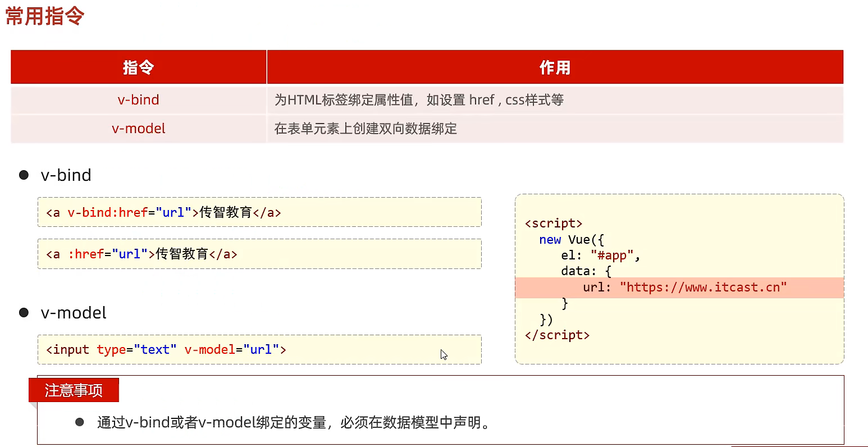The width and height of the screenshot is (868, 447).
Task: Click the "v-bind" cell in the table
Action: coord(139,100)
